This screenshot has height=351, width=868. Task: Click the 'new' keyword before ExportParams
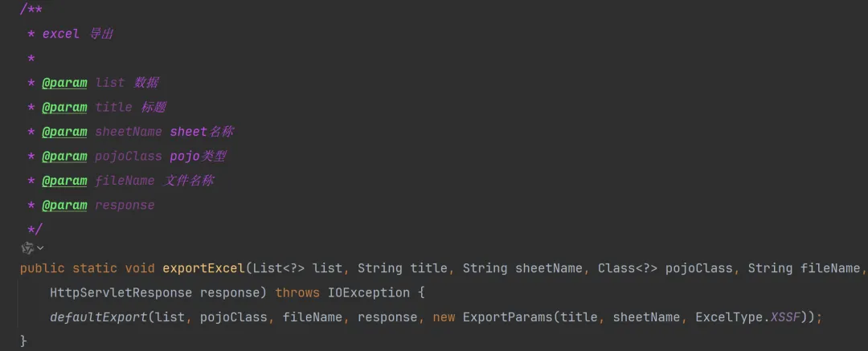[444, 317]
